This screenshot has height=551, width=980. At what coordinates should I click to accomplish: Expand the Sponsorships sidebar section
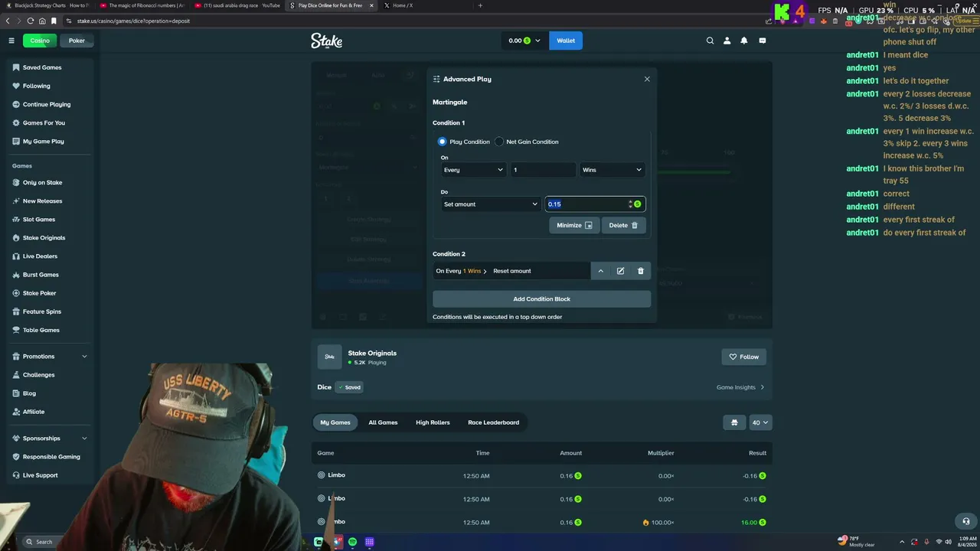pos(84,439)
